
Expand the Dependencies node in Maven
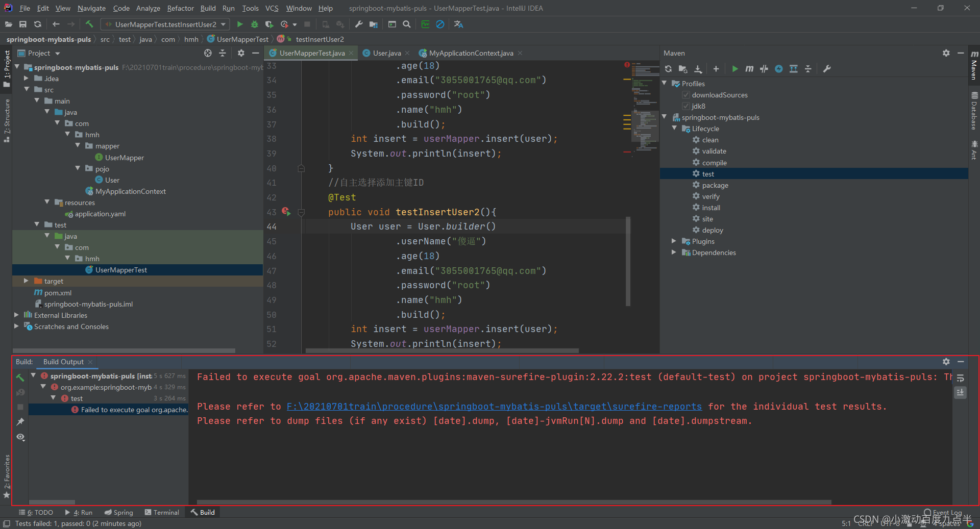tap(674, 252)
